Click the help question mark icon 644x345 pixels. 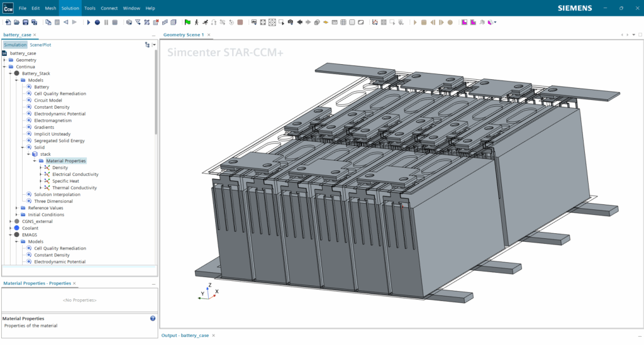click(x=153, y=319)
